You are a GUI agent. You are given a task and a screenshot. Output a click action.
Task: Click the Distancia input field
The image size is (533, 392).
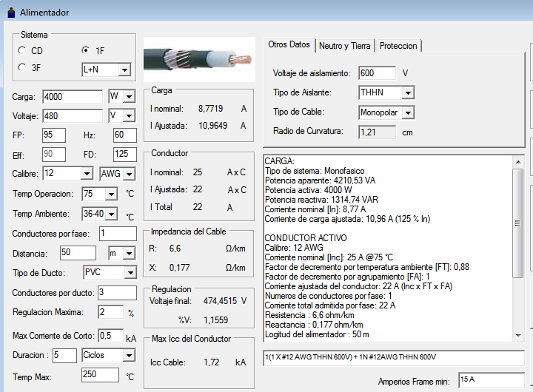click(78, 253)
